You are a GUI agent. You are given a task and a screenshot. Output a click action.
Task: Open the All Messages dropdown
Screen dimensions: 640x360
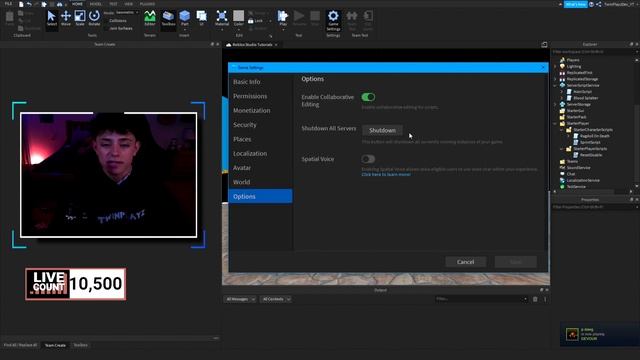pos(240,299)
